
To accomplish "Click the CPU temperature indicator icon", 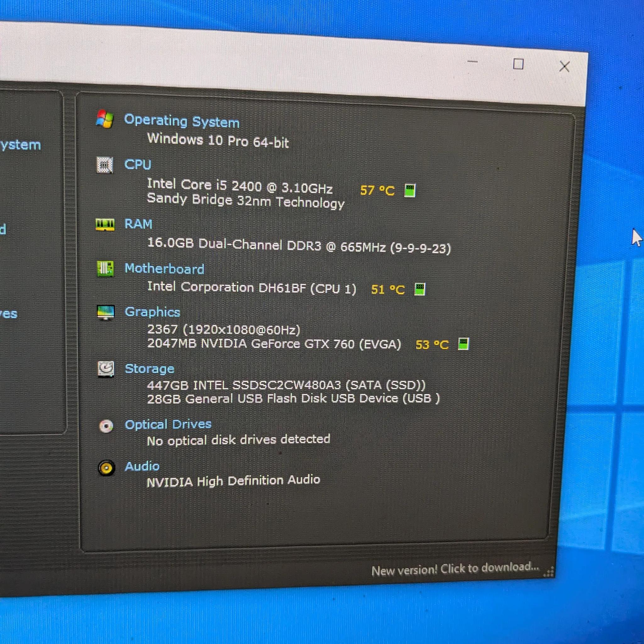I will click(x=410, y=191).
